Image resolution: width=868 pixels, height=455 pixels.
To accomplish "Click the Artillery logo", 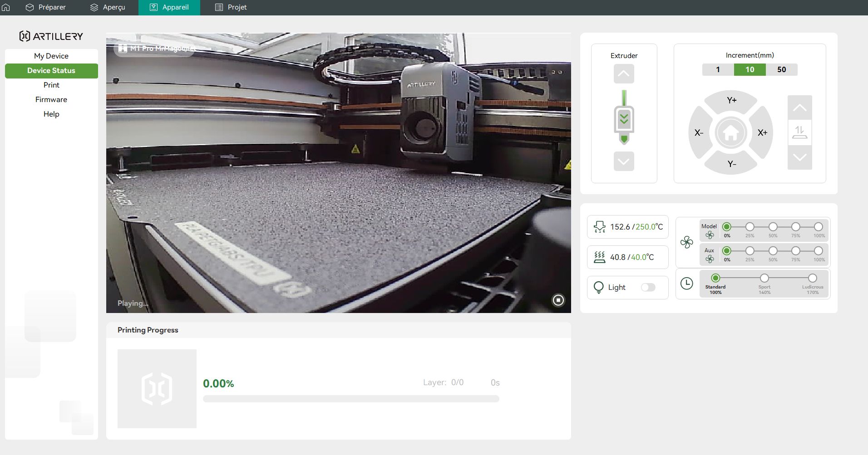I will coord(51,36).
